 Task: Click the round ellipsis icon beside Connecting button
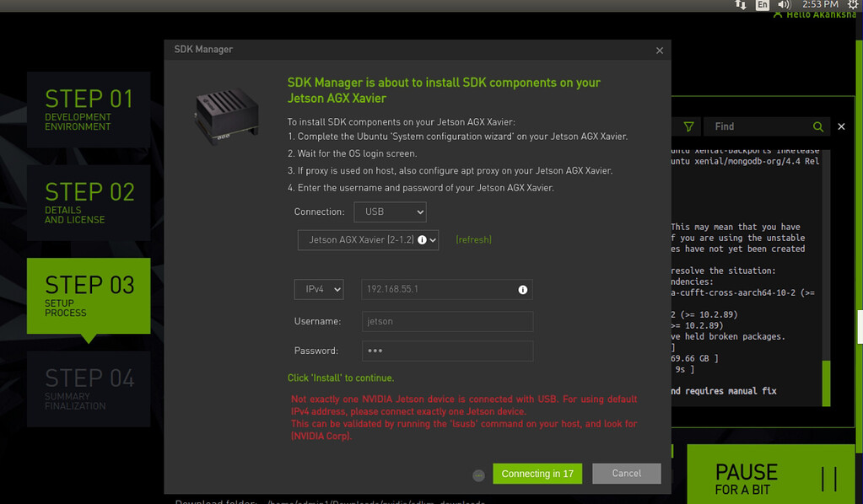[x=479, y=475]
